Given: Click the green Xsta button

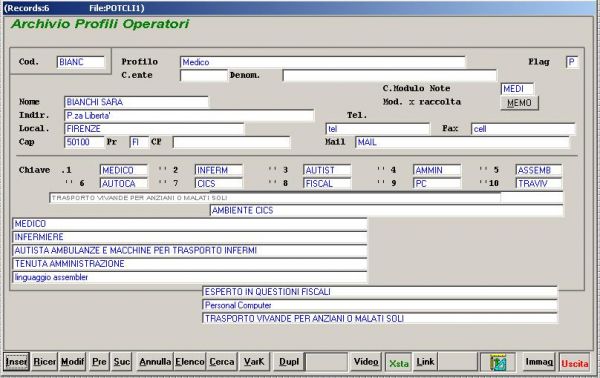Looking at the screenshot, I should pos(399,362).
